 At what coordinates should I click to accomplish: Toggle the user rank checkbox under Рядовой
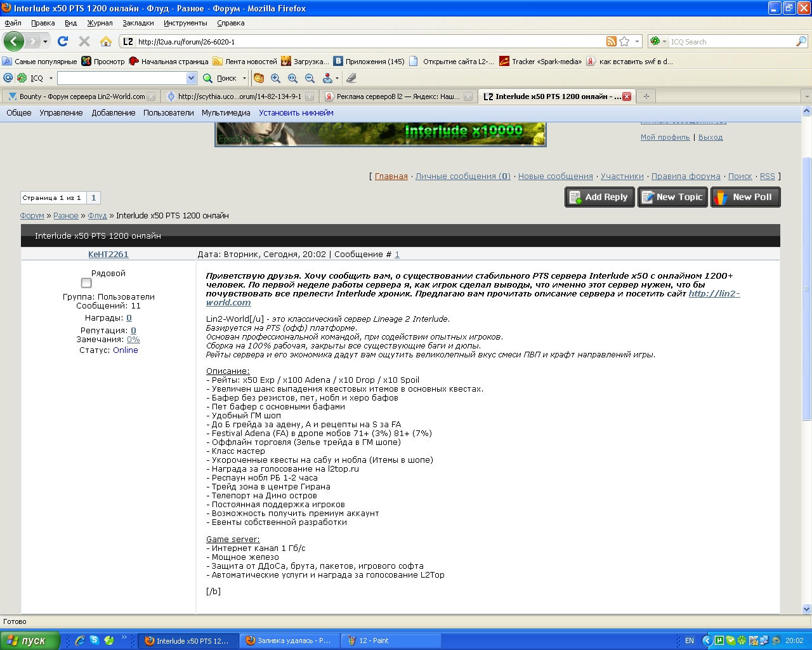click(86, 283)
